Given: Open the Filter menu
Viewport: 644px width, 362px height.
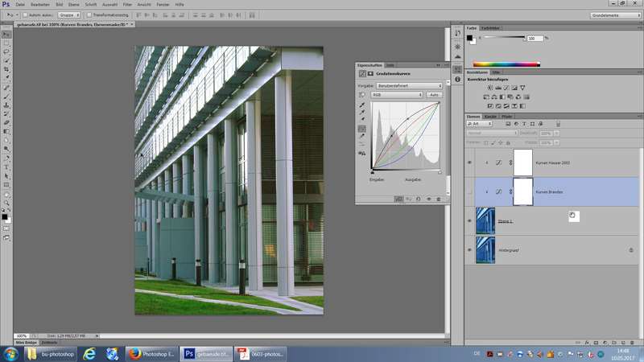Looking at the screenshot, I should tap(127, 4).
